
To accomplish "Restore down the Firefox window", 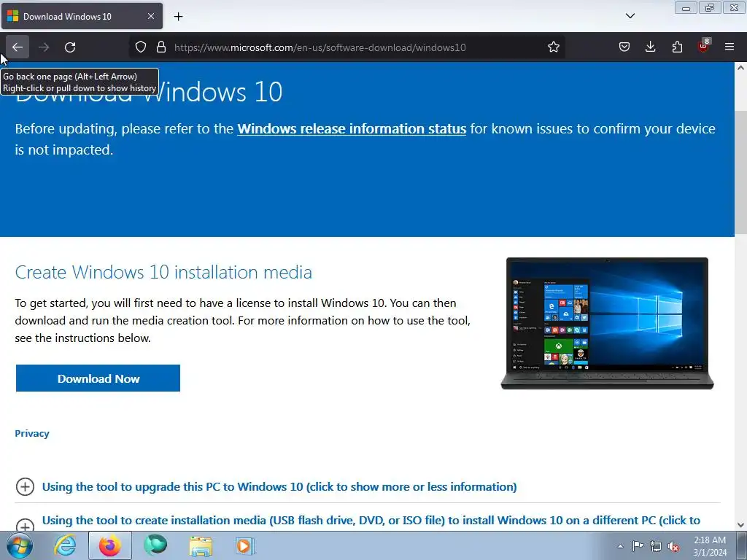I will pos(710,8).
